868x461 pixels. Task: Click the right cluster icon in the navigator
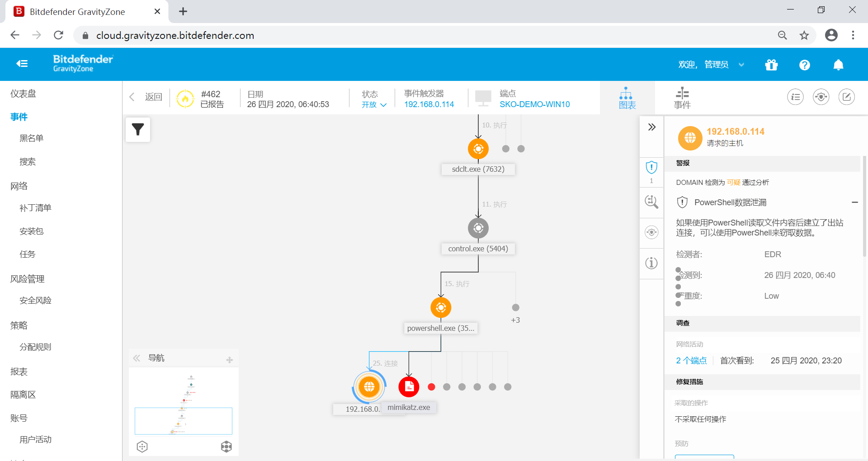coord(226,447)
